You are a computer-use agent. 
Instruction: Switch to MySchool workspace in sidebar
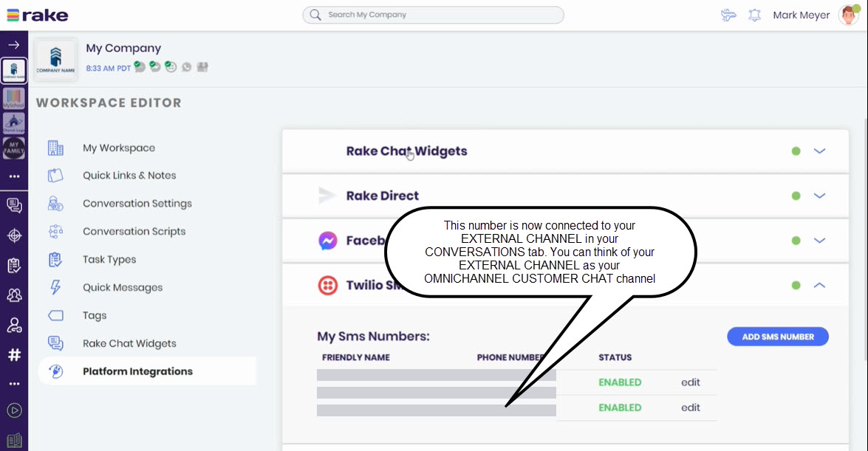click(14, 98)
